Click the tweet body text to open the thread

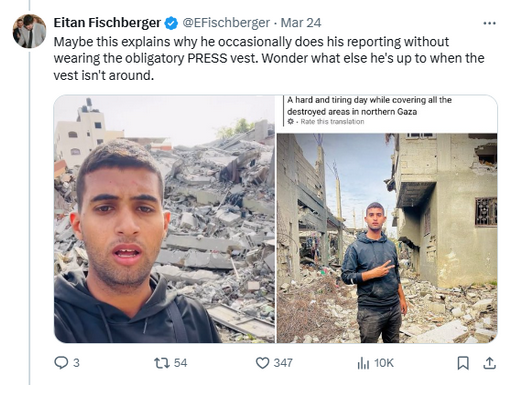pyautogui.click(x=269, y=58)
